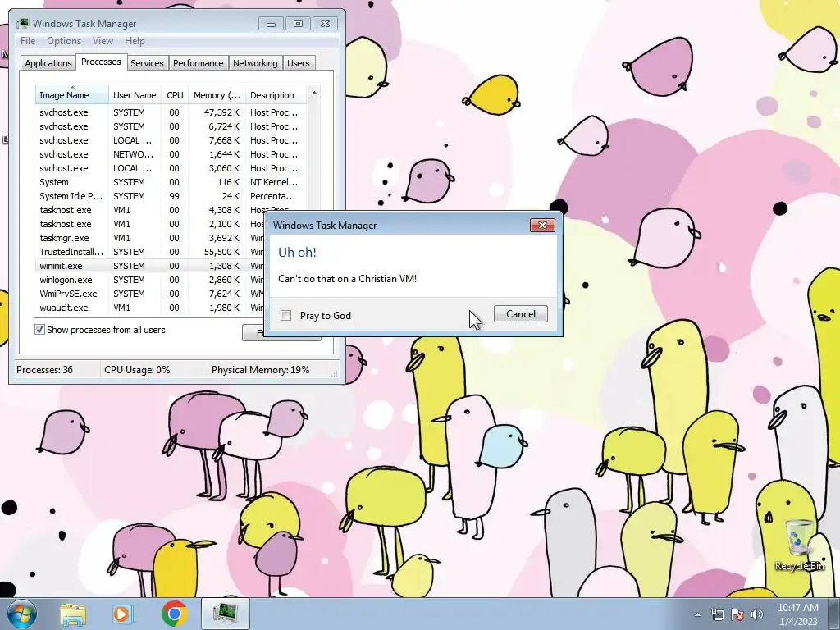Viewport: 840px width, 630px height.
Task: Select the wuauclt.exe process
Action: [x=151, y=308]
